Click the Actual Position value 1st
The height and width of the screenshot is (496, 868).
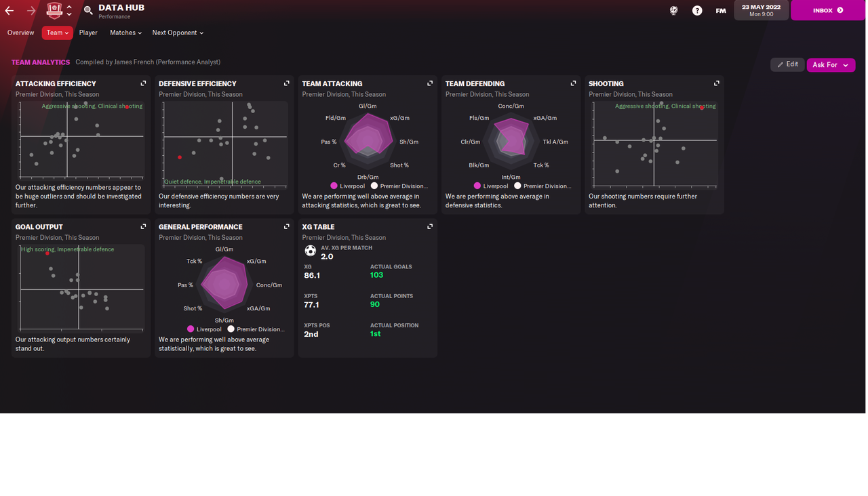pyautogui.click(x=376, y=333)
